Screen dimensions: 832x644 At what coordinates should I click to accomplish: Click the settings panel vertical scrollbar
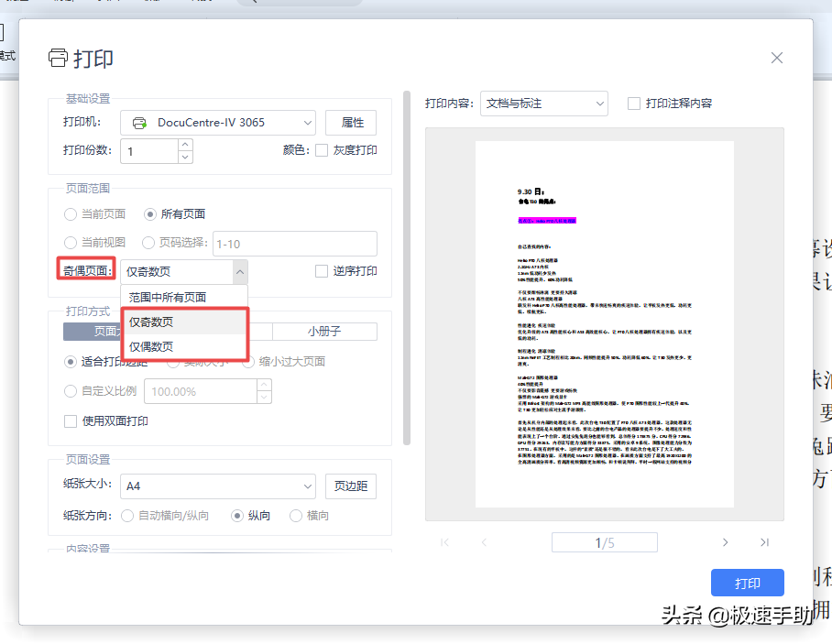[x=407, y=267]
